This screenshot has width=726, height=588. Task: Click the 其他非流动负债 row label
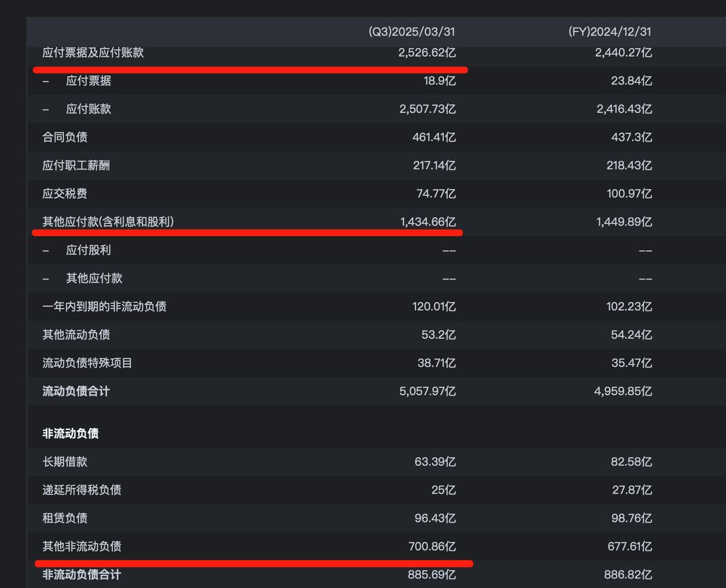click(82, 547)
